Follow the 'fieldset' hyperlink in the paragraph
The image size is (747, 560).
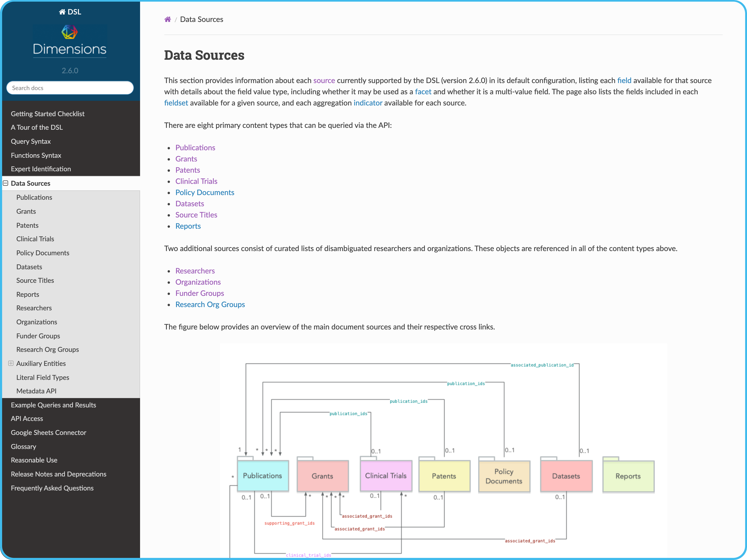coord(176,103)
